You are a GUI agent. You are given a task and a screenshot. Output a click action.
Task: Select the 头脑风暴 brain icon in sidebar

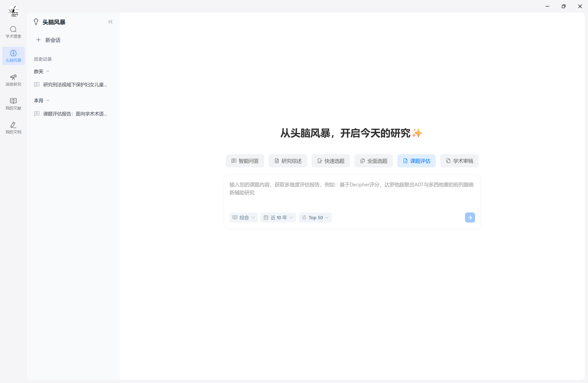[x=13, y=56]
